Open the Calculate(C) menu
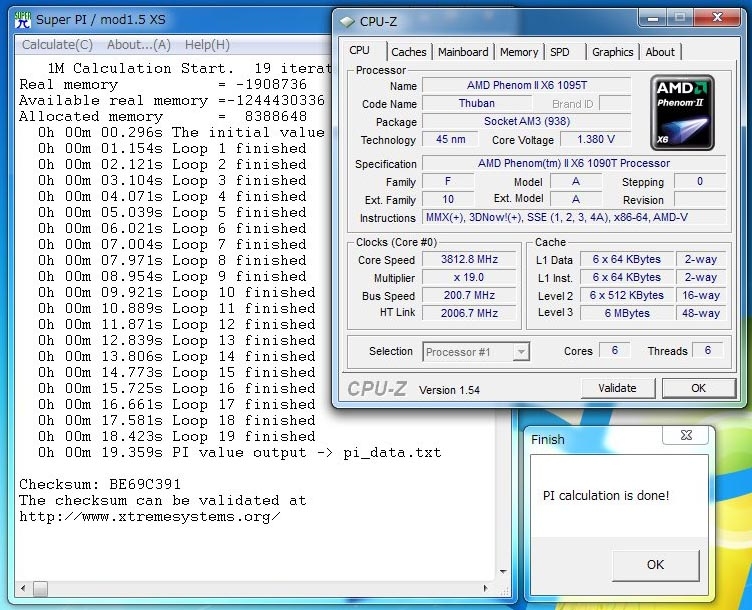This screenshot has width=752, height=610. point(57,45)
